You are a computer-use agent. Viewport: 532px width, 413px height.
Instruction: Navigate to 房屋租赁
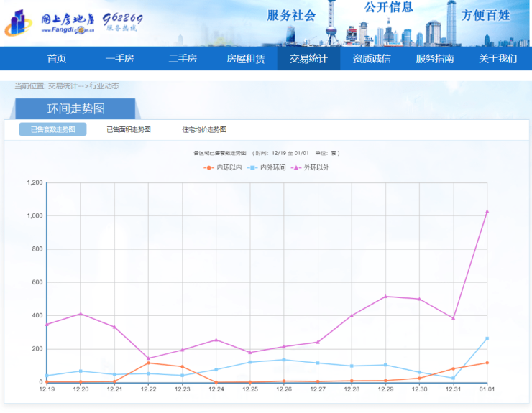point(245,59)
